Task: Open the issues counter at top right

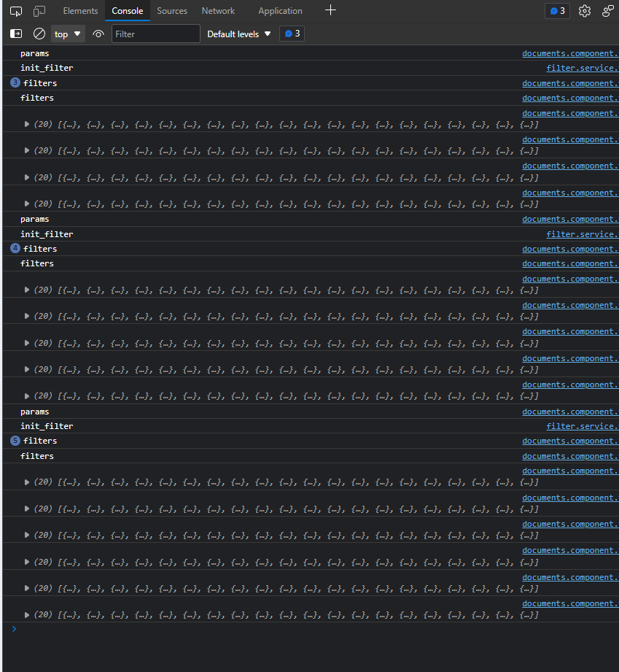Action: click(x=557, y=11)
